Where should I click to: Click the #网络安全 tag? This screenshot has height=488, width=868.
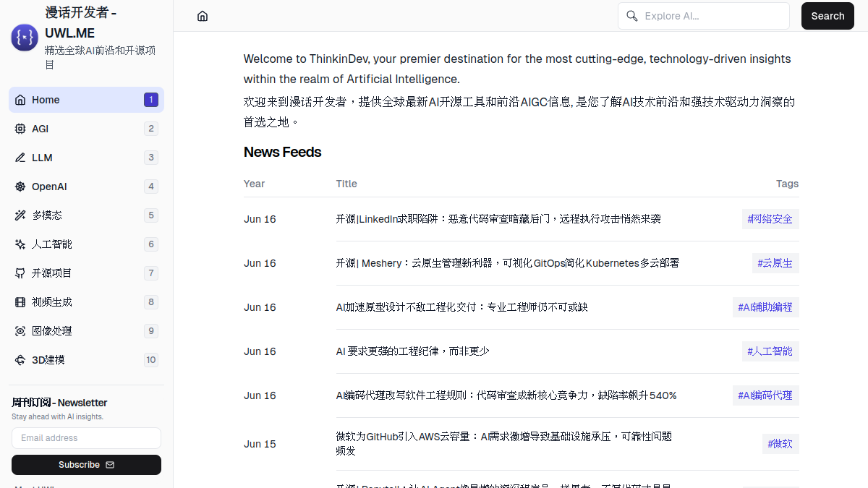point(770,219)
